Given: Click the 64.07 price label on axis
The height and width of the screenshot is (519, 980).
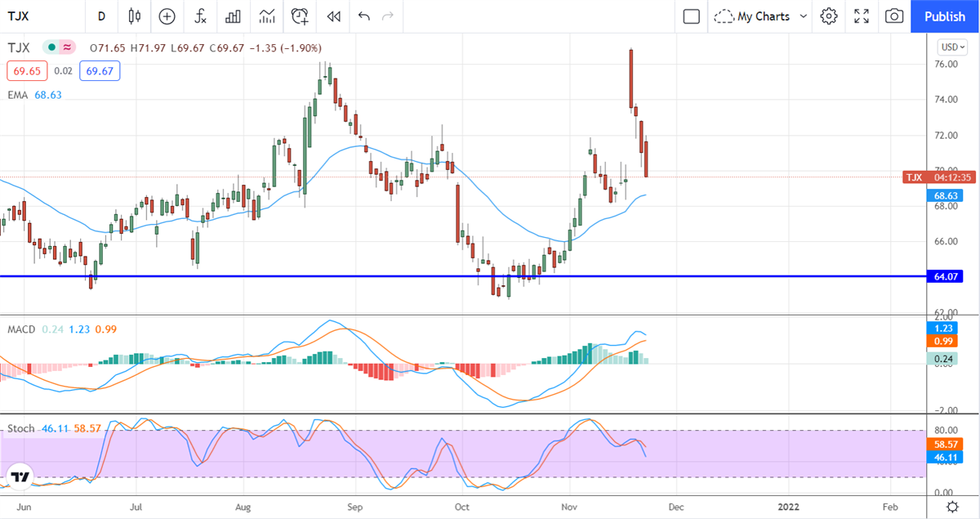Looking at the screenshot, I should click(944, 277).
